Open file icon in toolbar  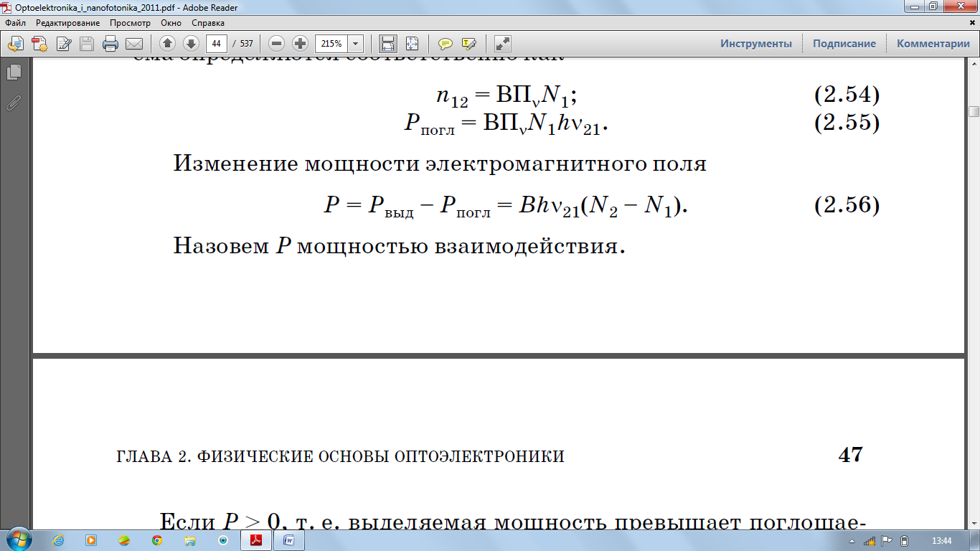[15, 44]
